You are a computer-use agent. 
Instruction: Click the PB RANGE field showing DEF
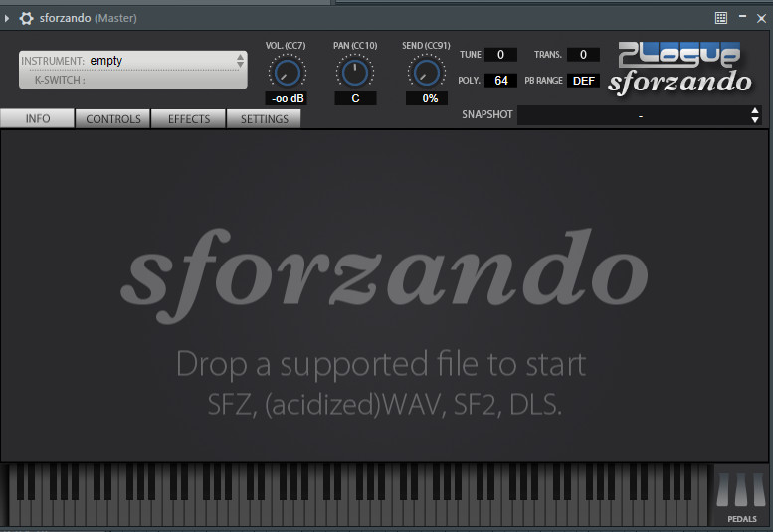pos(583,81)
